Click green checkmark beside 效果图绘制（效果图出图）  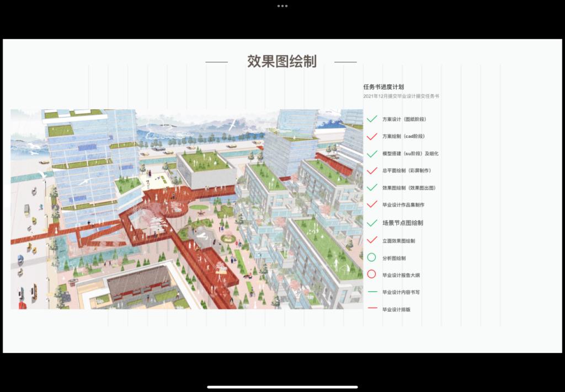click(372, 187)
